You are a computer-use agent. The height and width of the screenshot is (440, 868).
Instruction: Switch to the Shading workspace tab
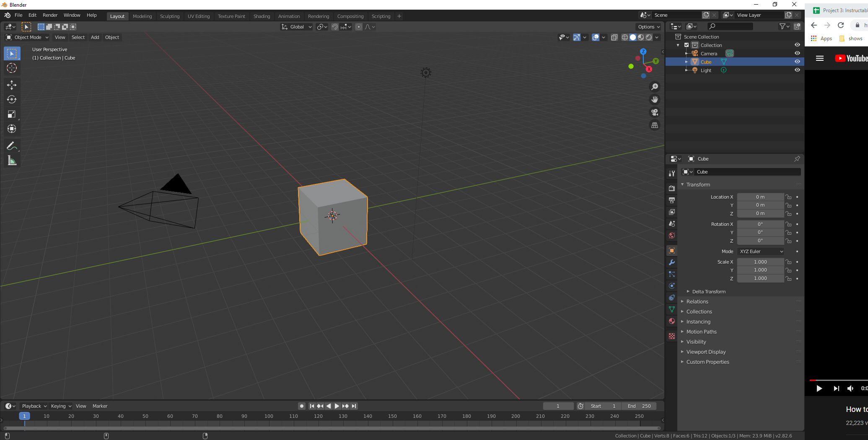[262, 16]
